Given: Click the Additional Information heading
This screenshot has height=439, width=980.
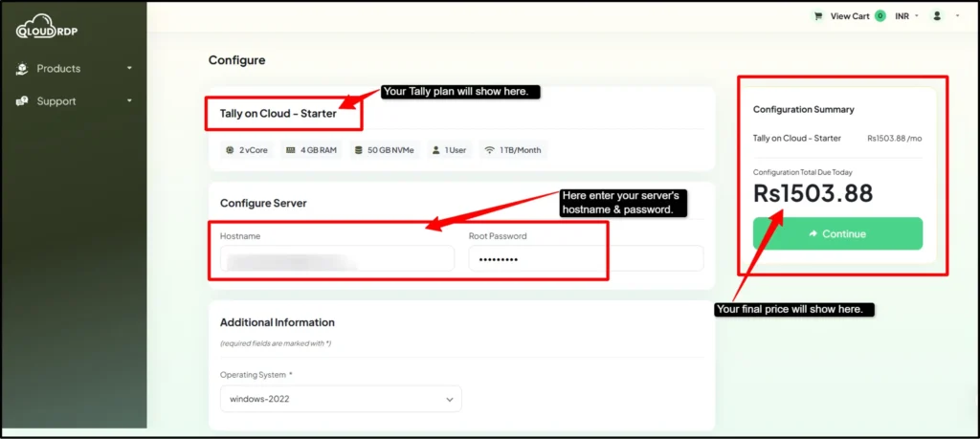Looking at the screenshot, I should point(278,322).
